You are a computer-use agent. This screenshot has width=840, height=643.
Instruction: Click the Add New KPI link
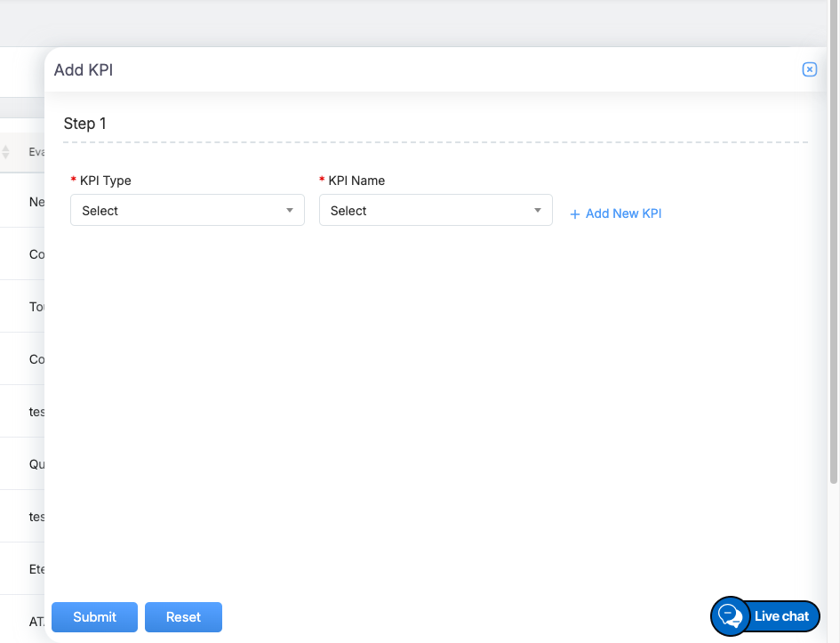point(623,213)
